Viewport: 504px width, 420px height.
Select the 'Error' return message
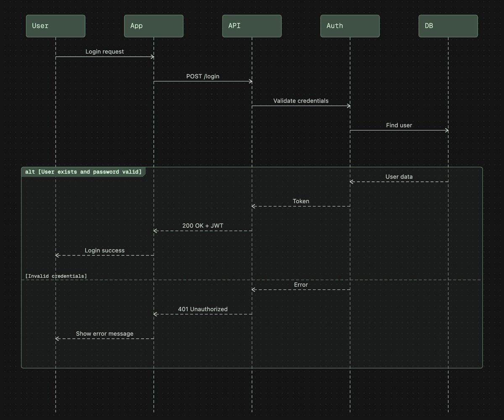coord(300,285)
